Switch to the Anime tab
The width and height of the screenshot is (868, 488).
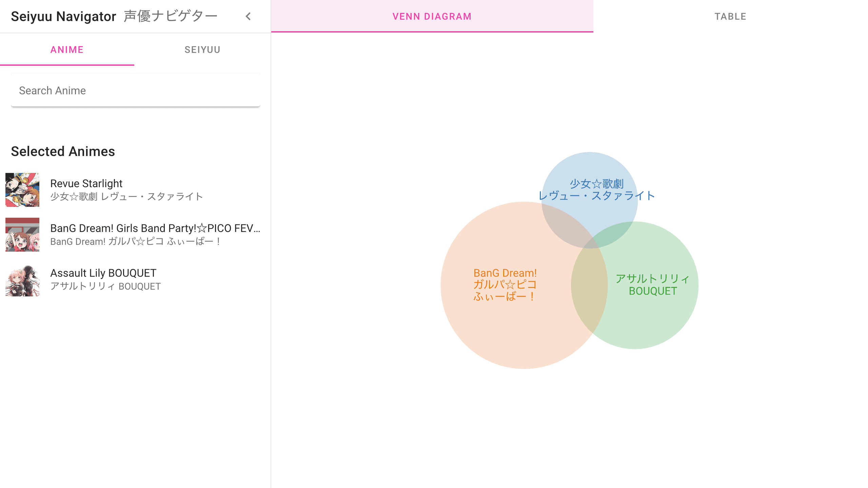click(x=67, y=50)
